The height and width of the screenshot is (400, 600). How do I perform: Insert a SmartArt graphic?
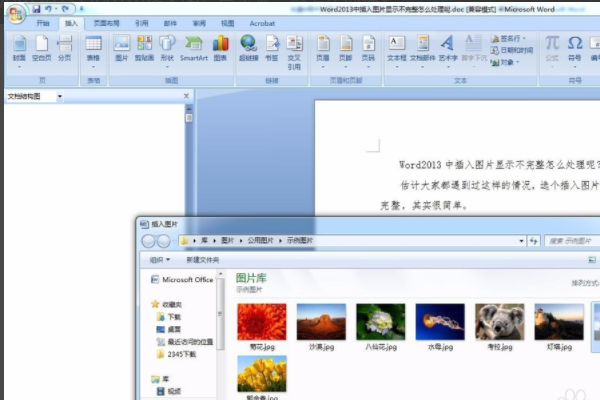coord(194,48)
